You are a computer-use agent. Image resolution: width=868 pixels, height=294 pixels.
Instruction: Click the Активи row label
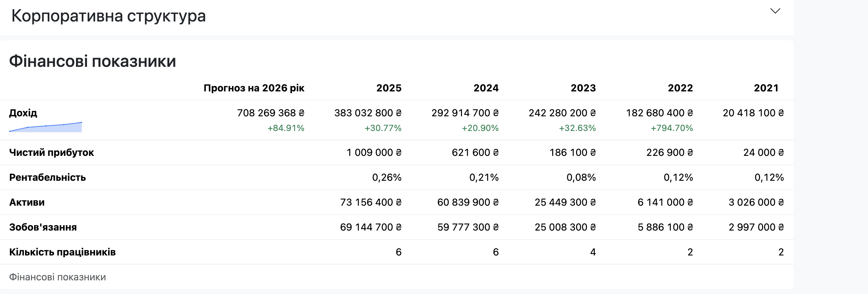(27, 202)
